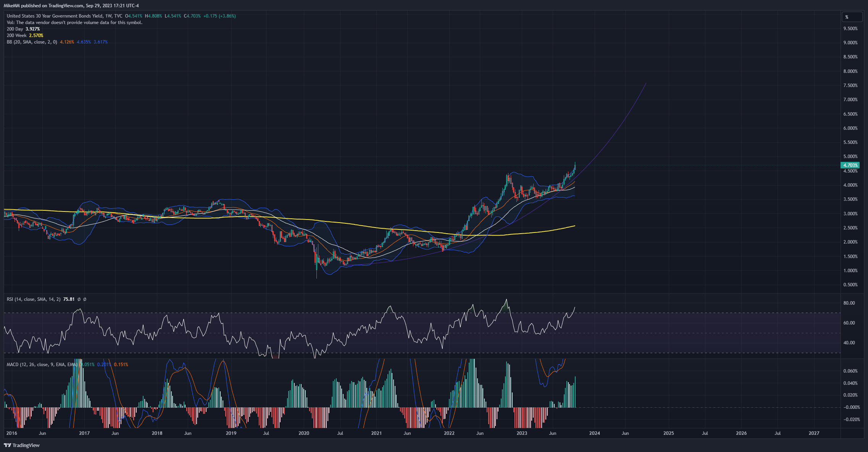
Task: Click the 200 Day indicator label
Action: click(x=15, y=29)
